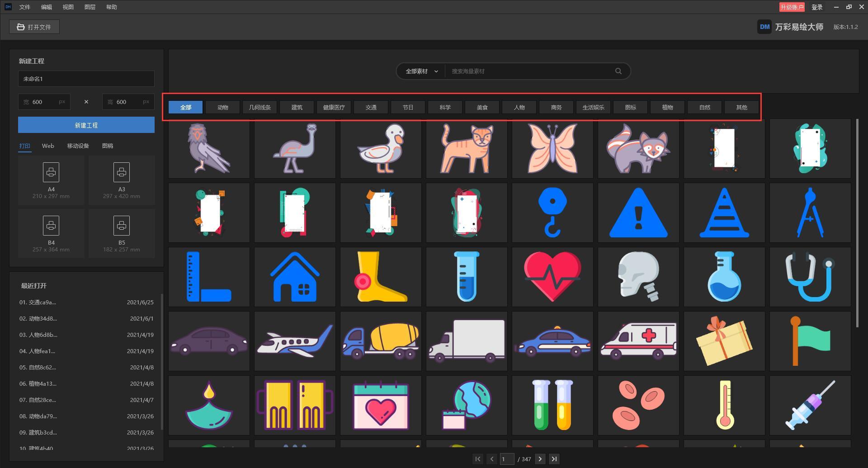
Task: Select the blue traffic cone icon
Action: 724,213
